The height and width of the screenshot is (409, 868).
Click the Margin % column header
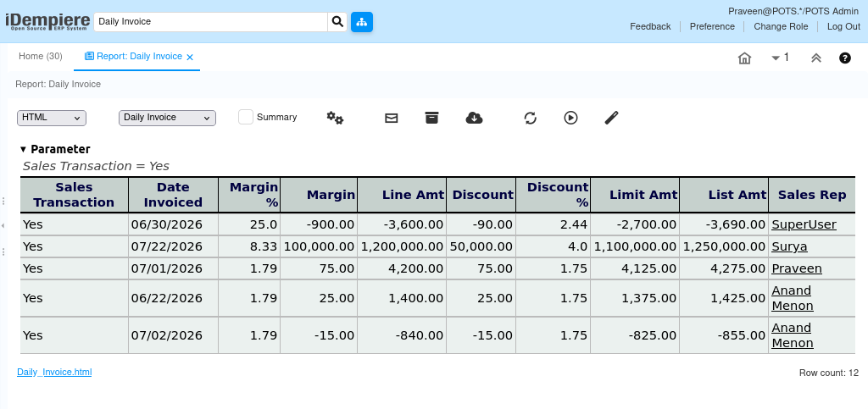click(249, 195)
